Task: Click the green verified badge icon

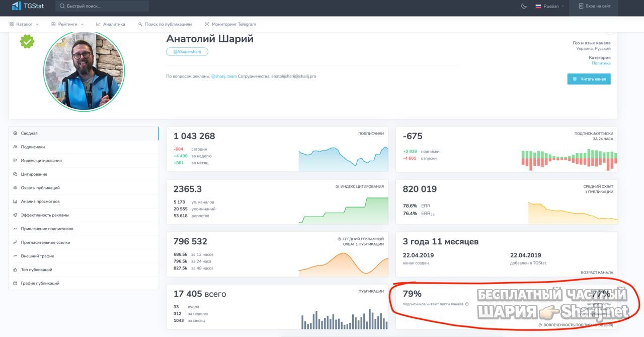Action: (x=27, y=41)
